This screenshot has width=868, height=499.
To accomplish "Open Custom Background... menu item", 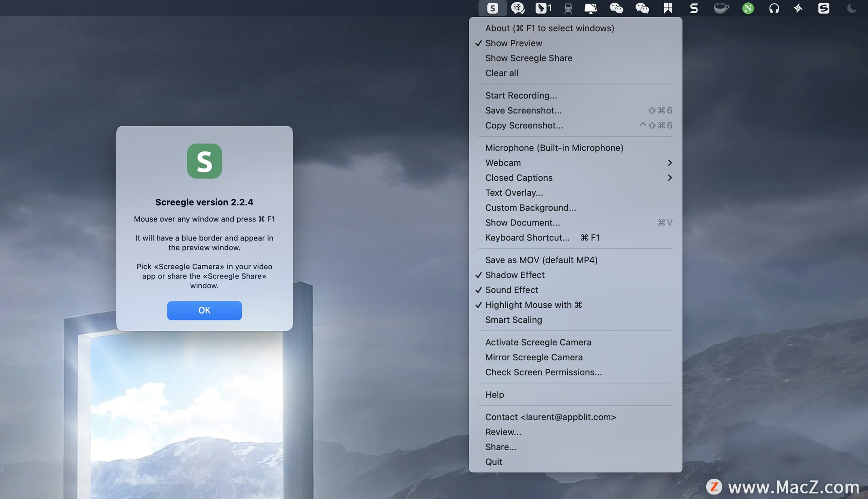I will point(575,207).
